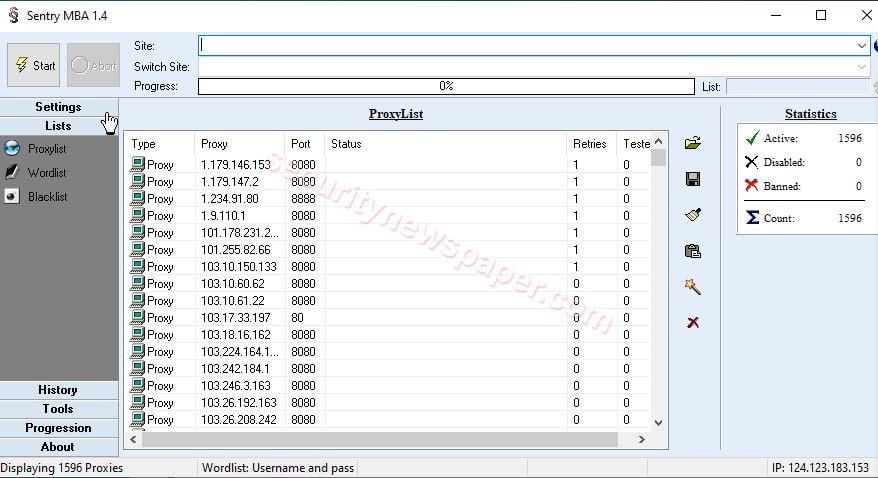The image size is (878, 478).
Task: Click the computer icon of proxy 103.26.208.242
Action: [x=138, y=419]
